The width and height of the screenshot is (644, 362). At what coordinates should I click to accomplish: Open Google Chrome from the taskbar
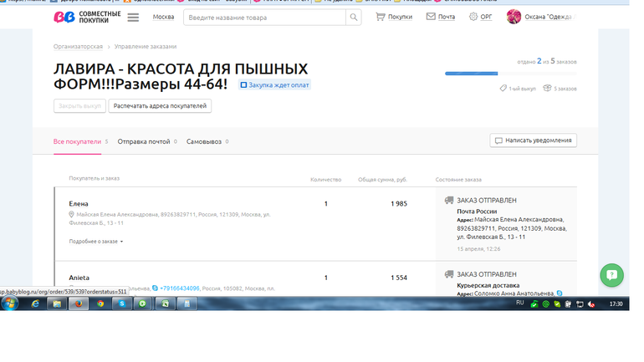pyautogui.click(x=100, y=303)
